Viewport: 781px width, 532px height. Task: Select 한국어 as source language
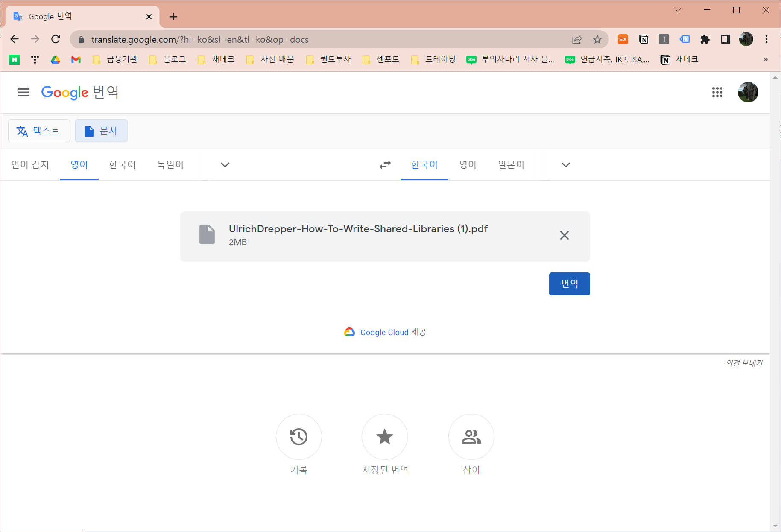click(x=123, y=165)
